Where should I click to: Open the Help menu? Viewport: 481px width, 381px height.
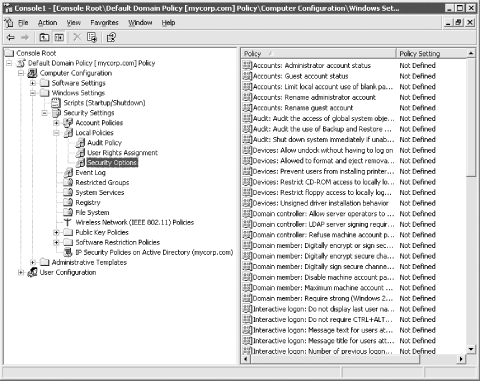tap(168, 23)
